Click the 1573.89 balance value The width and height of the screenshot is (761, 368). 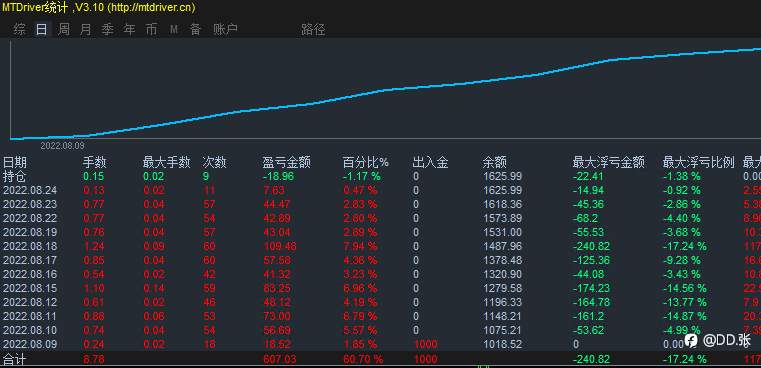pyautogui.click(x=502, y=218)
